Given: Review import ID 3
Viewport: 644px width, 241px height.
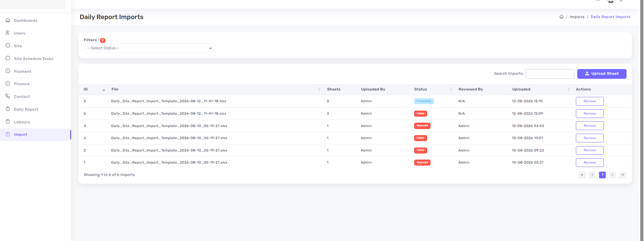Looking at the screenshot, I should [590, 138].
